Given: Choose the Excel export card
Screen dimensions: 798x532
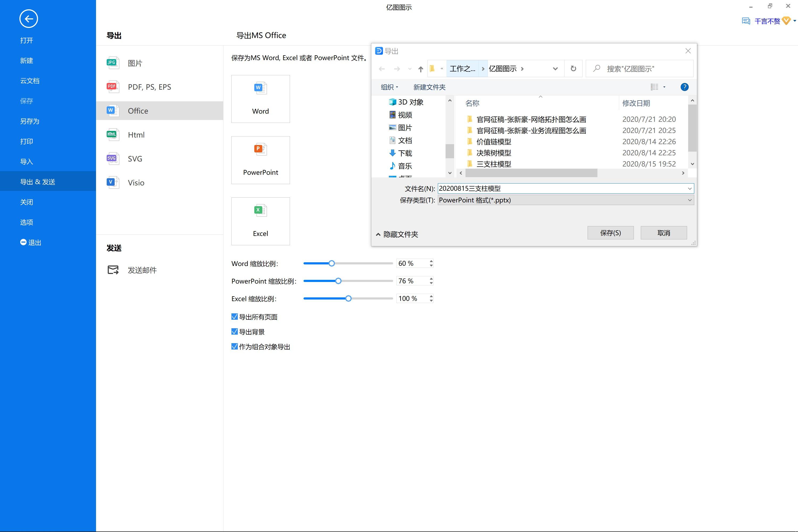Looking at the screenshot, I should pyautogui.click(x=260, y=221).
